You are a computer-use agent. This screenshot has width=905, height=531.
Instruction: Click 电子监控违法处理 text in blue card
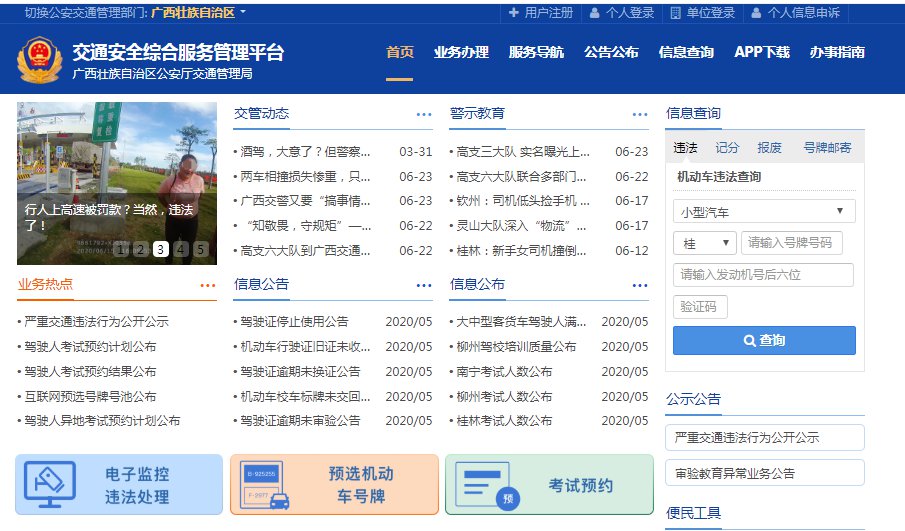(x=137, y=485)
